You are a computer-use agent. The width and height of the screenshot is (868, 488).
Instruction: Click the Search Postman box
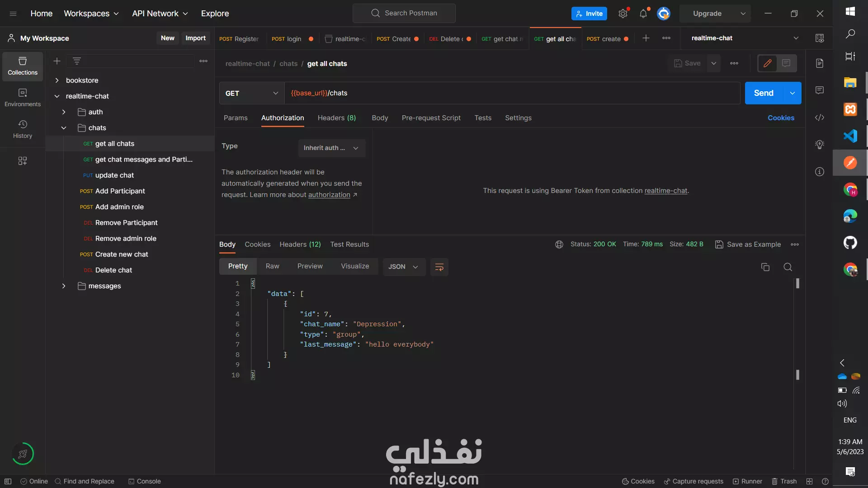coord(404,14)
